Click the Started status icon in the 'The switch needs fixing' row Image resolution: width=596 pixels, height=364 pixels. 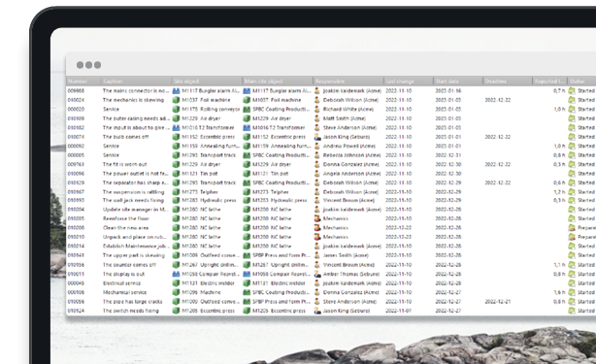(x=572, y=311)
